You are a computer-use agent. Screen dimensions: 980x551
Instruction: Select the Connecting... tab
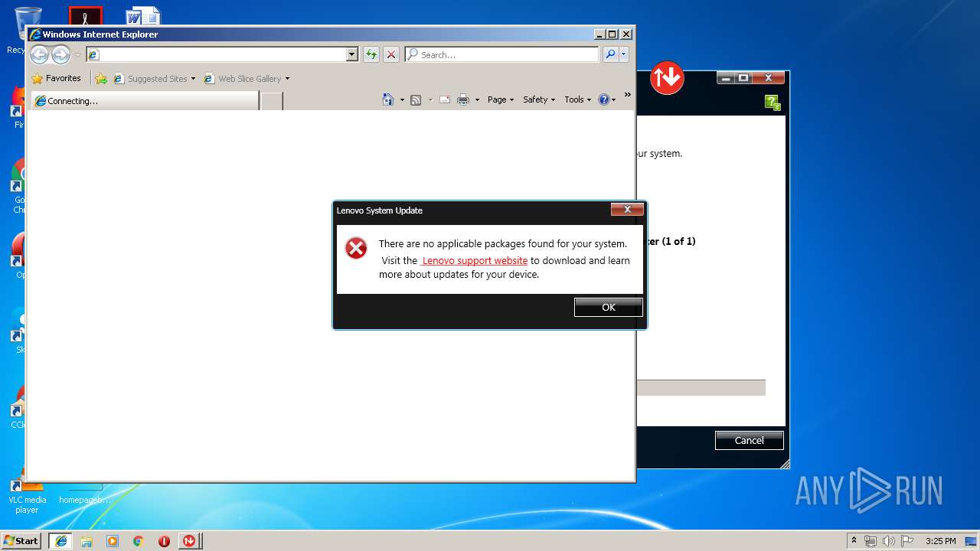[144, 101]
